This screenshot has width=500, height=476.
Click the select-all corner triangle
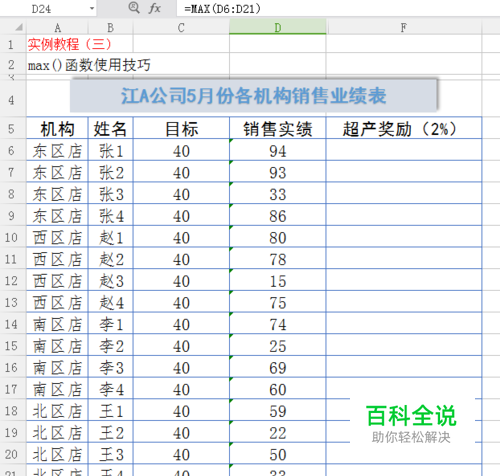[x=19, y=27]
